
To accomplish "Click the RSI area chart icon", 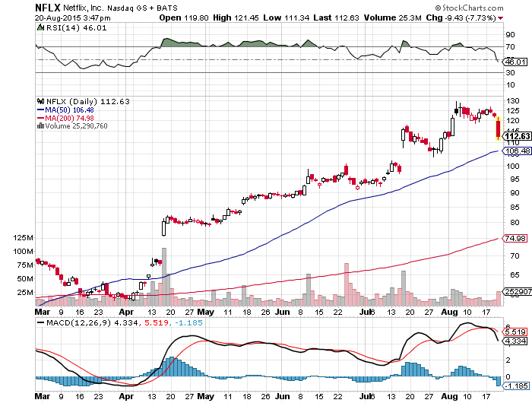I will coord(41,27).
